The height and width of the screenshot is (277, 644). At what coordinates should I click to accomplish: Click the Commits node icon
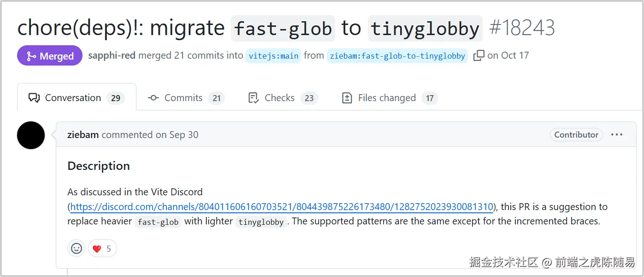[154, 98]
